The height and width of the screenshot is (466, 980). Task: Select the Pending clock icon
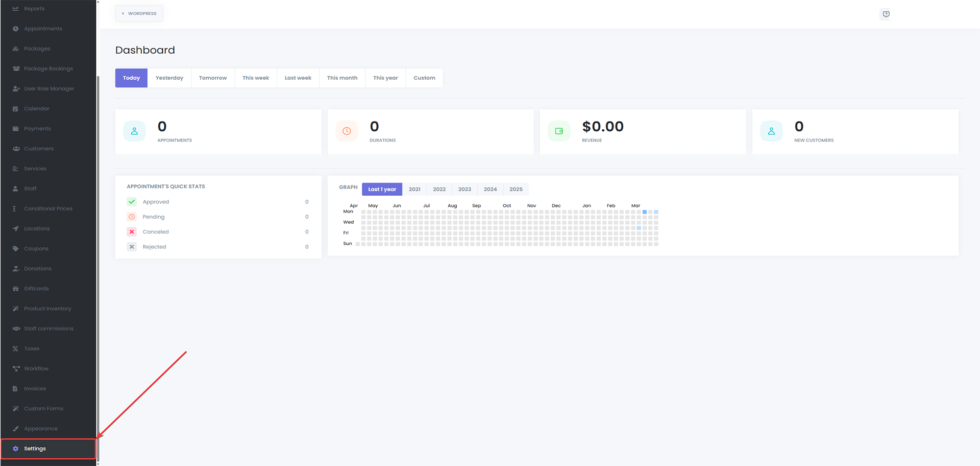pos(132,217)
